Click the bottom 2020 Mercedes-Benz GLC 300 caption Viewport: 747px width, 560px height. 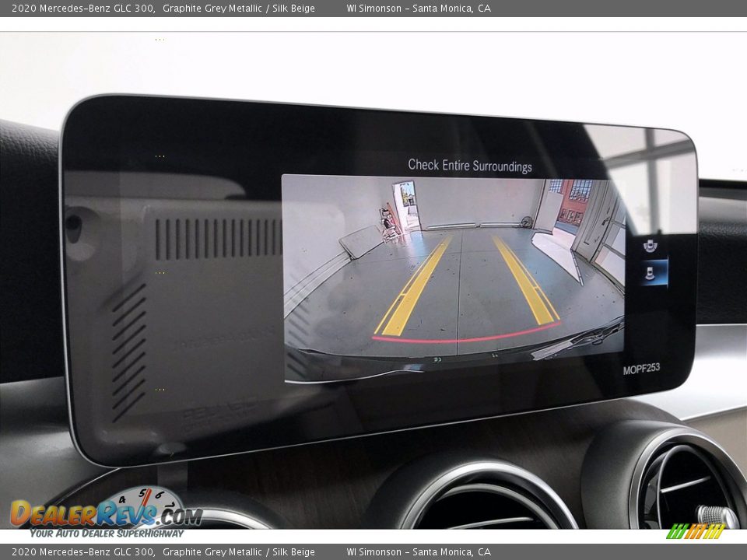pos(82,551)
